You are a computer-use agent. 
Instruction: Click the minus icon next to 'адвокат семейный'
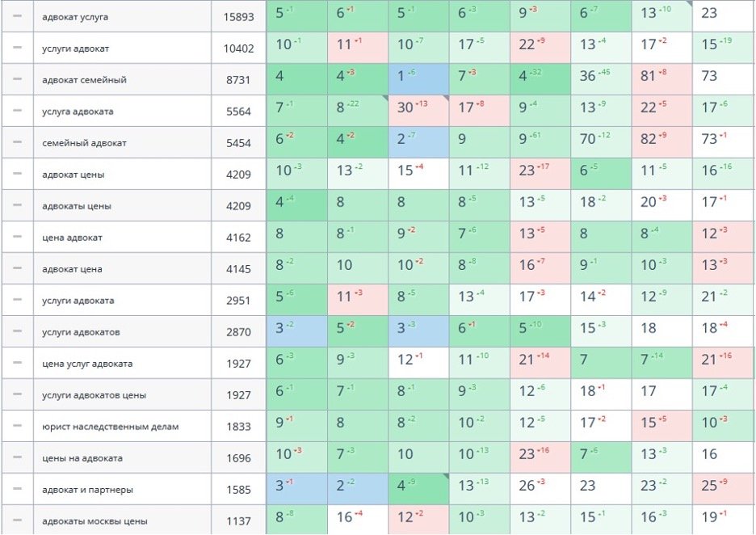pyautogui.click(x=17, y=79)
